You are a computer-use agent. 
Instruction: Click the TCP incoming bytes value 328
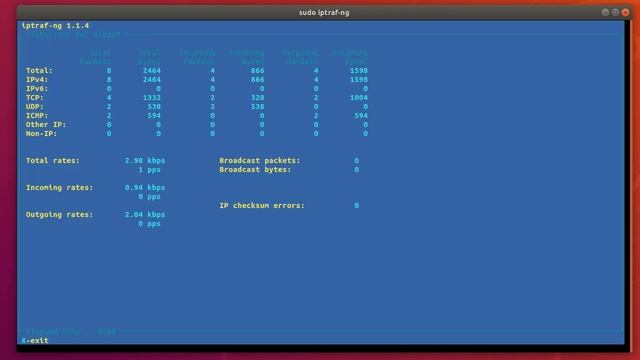[x=258, y=98]
